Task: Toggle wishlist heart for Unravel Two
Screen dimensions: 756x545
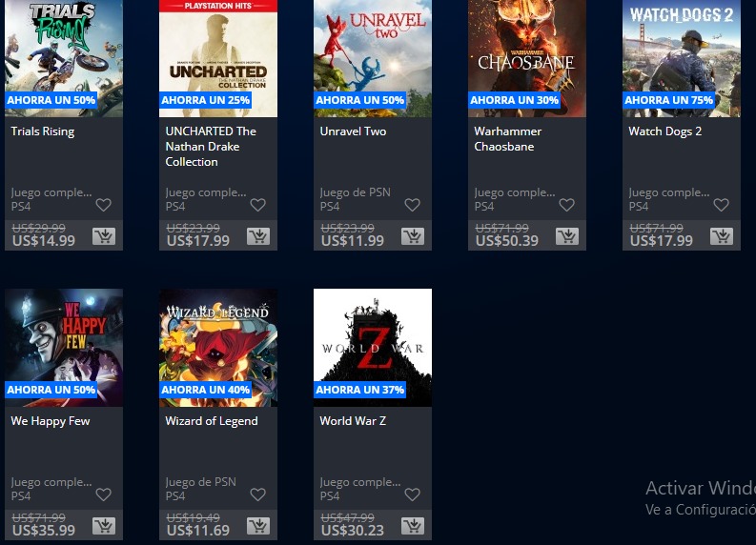Action: (x=412, y=205)
